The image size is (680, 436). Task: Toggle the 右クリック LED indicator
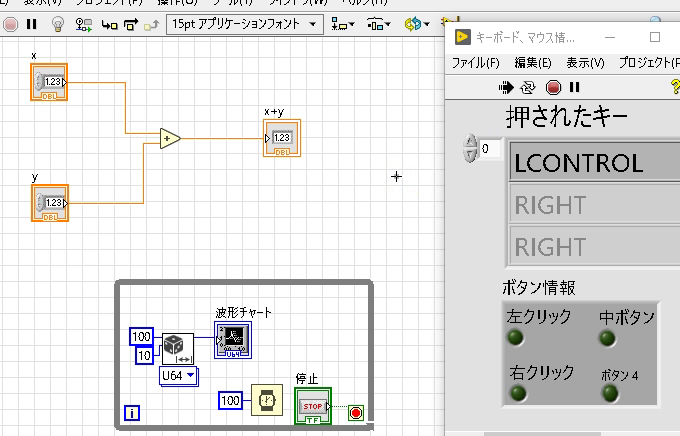point(518,393)
